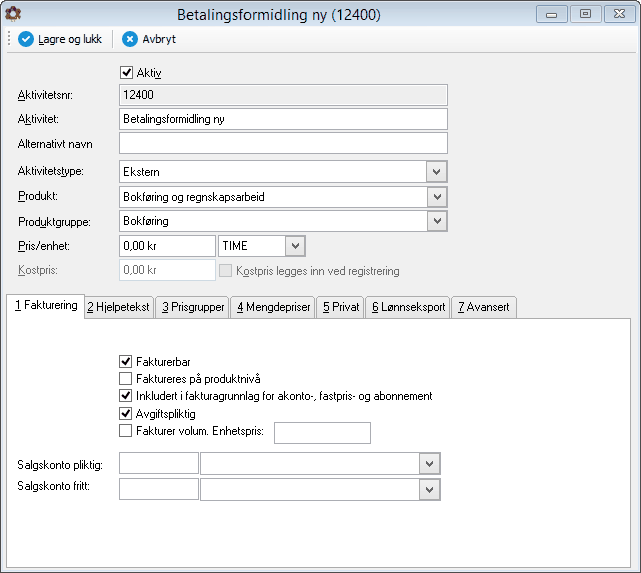Click the Salgskonto pliktig label

60,465
